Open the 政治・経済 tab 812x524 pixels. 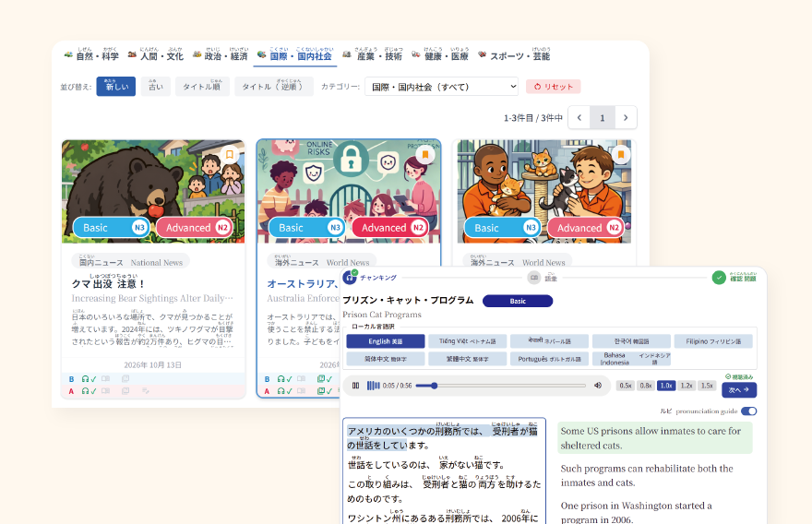coord(221,54)
